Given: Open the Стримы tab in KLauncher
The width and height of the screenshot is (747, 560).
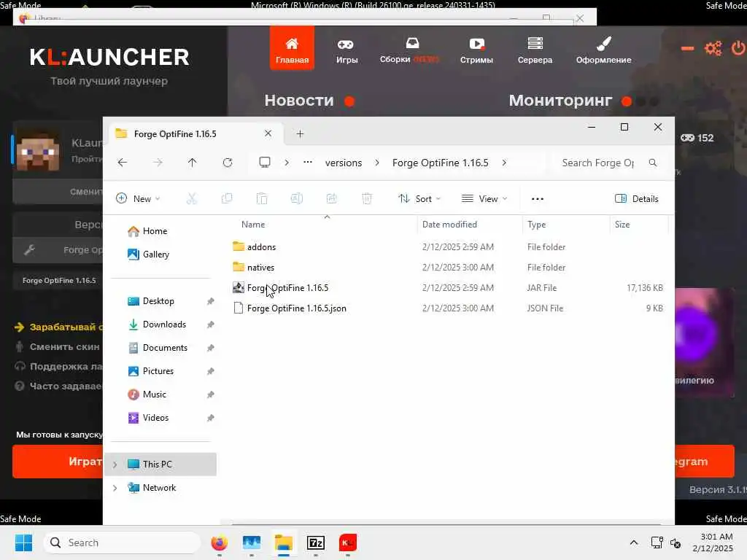Looking at the screenshot, I should click(x=476, y=52).
